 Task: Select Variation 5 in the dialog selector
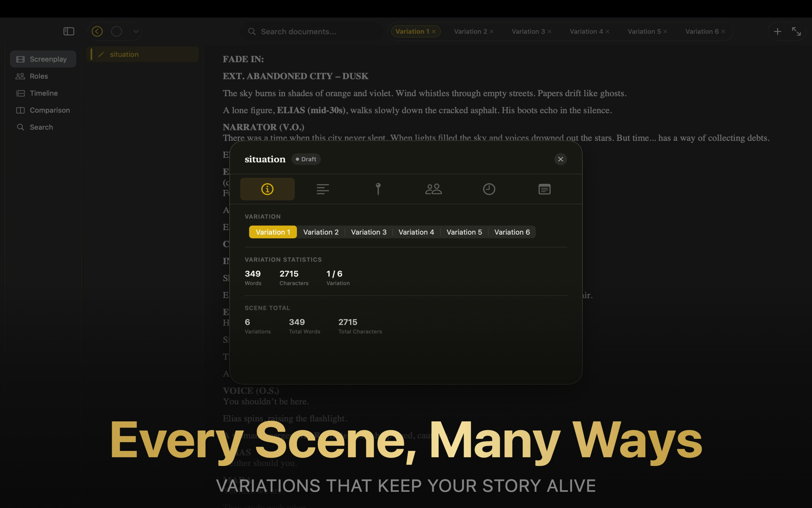(464, 232)
